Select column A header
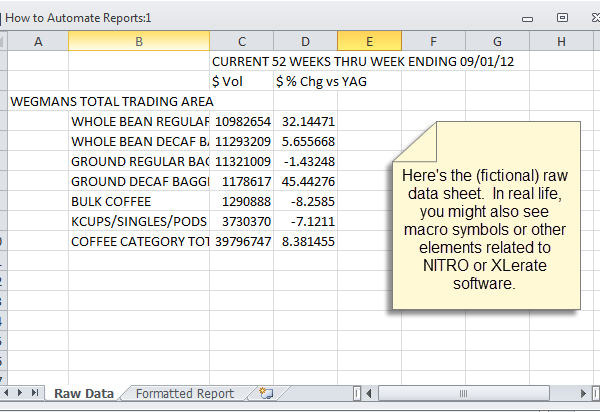The height and width of the screenshot is (412, 600). pyautogui.click(x=38, y=41)
